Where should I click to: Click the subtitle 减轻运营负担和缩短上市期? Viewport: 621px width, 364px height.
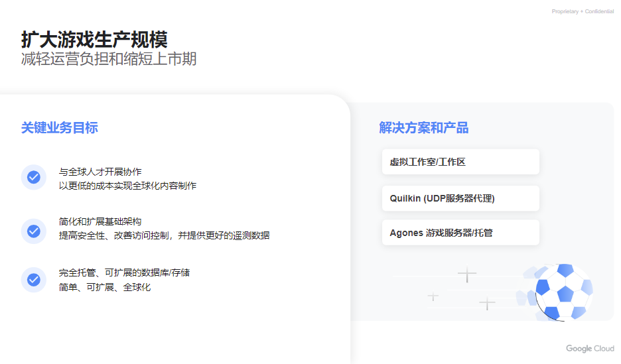109,59
